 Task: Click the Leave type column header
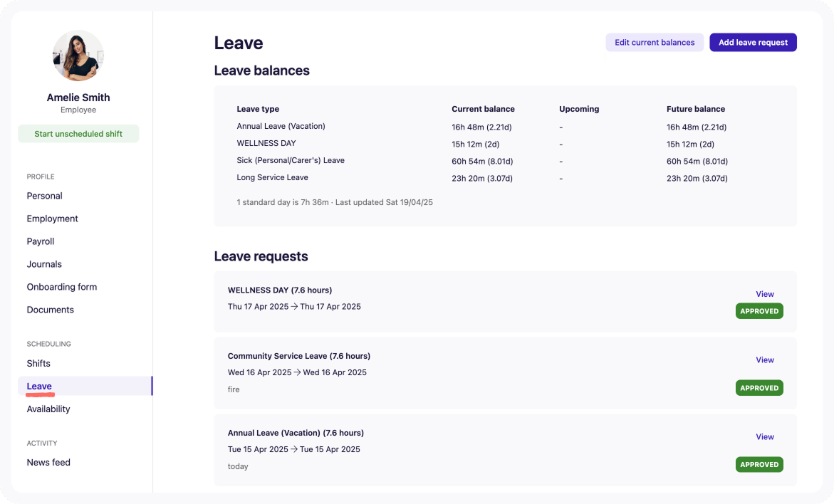(x=258, y=109)
